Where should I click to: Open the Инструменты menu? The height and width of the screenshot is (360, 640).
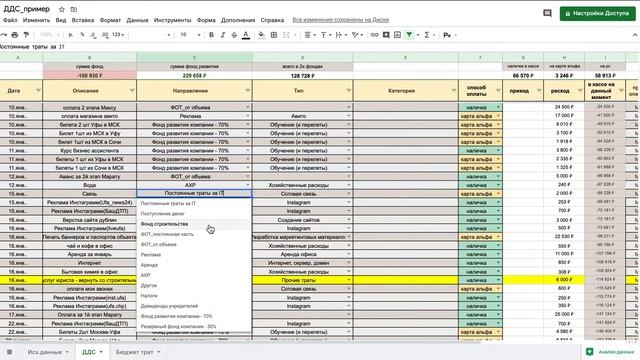(x=172, y=20)
